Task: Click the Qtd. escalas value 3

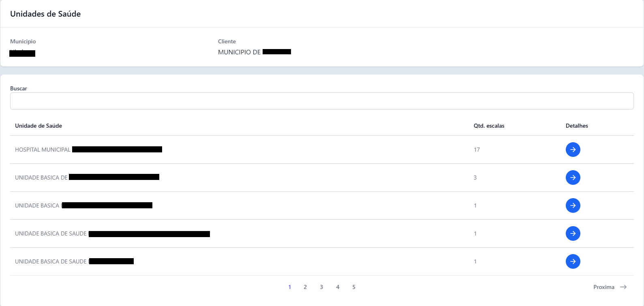Action: click(475, 178)
